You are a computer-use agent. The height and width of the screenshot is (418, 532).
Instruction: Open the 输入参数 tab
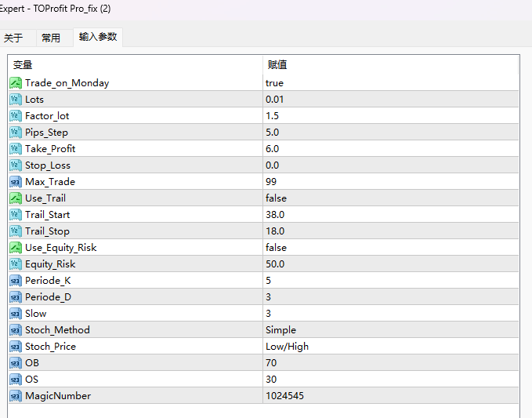[x=98, y=37]
